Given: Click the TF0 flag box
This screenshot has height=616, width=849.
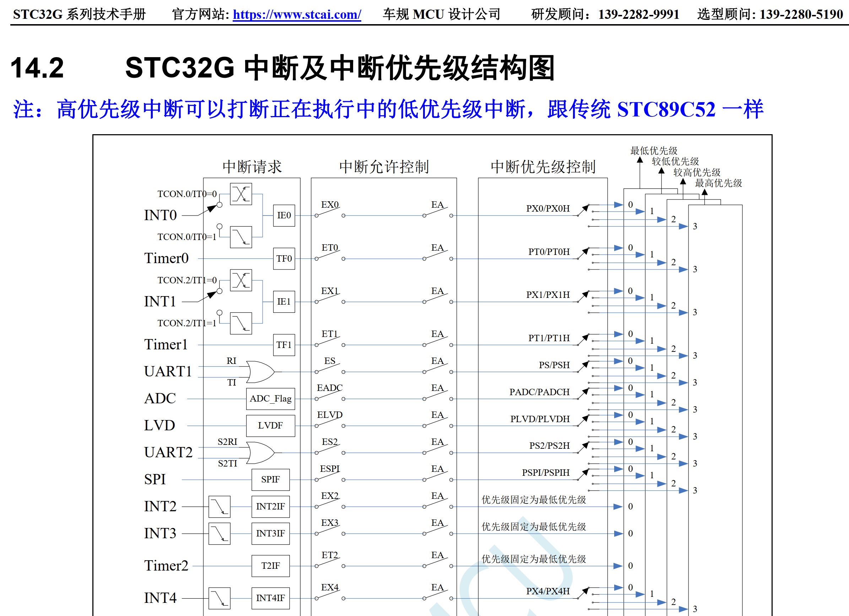Looking at the screenshot, I should [x=284, y=258].
